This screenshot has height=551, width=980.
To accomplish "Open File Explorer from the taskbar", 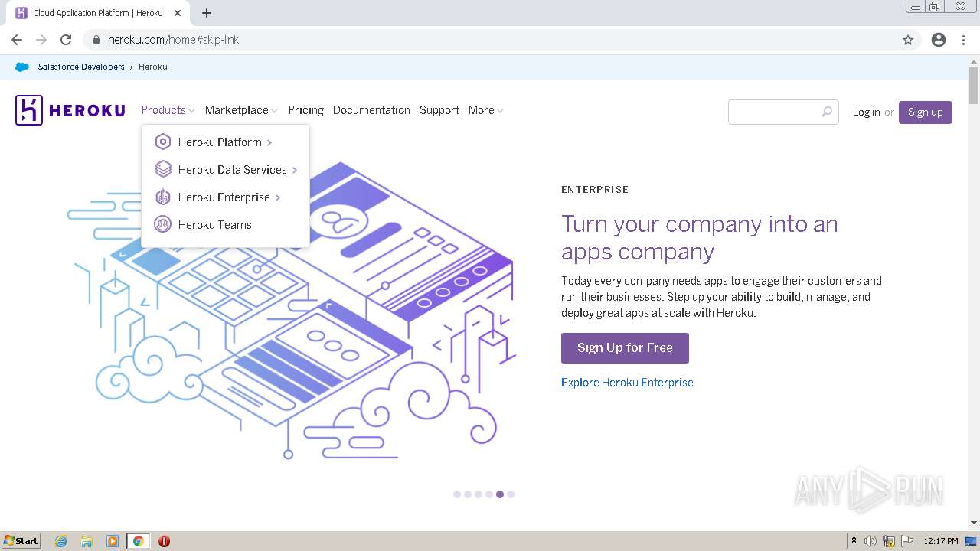I will (x=87, y=541).
